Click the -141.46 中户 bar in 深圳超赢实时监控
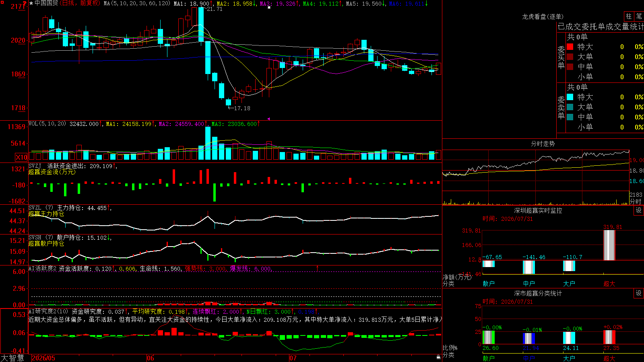 pyautogui.click(x=529, y=267)
